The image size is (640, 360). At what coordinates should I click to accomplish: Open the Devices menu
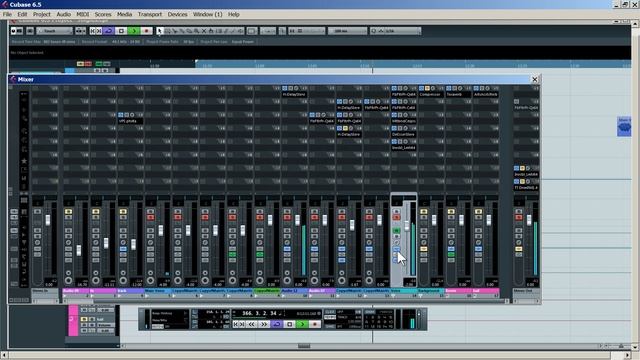pos(178,14)
